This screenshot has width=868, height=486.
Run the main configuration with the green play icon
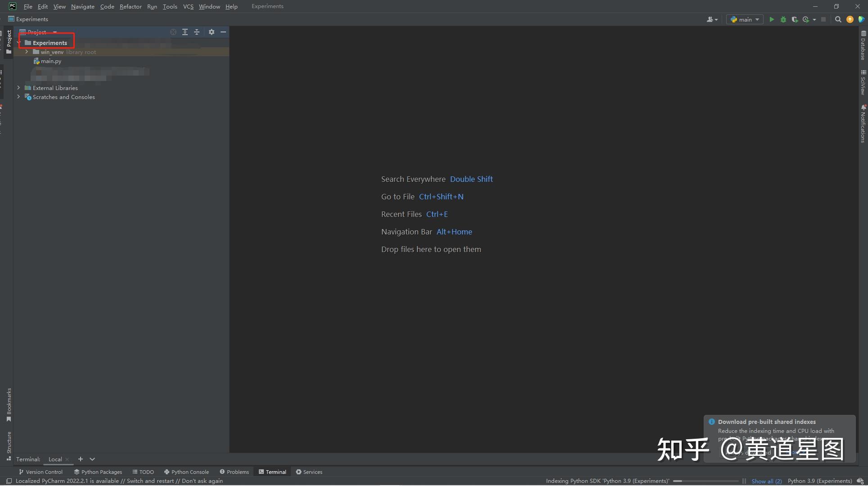(x=772, y=19)
